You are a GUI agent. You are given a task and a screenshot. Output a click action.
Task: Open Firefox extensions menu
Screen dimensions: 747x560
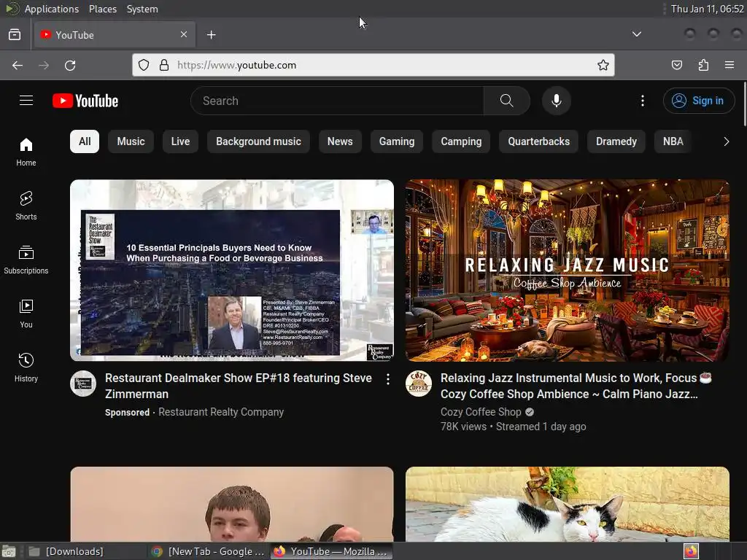703,65
